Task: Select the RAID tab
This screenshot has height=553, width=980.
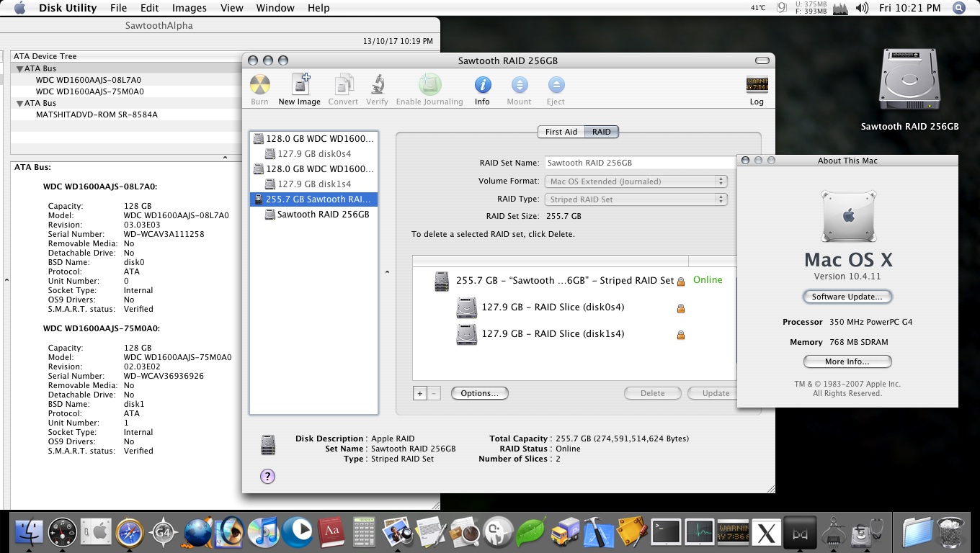Action: 602,132
